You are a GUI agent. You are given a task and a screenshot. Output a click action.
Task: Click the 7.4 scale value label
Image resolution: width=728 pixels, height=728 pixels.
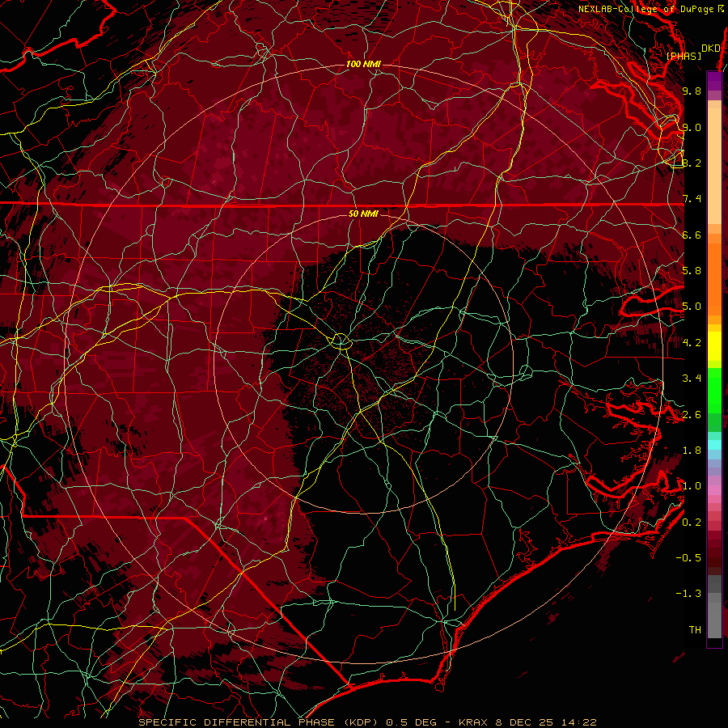[692, 199]
